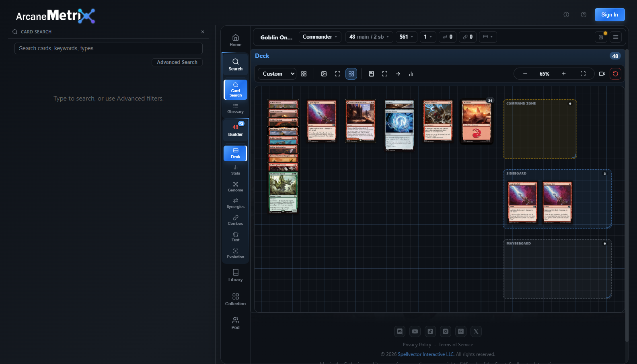The height and width of the screenshot is (364, 637).
Task: Click the reset layout red icon
Action: tap(615, 74)
